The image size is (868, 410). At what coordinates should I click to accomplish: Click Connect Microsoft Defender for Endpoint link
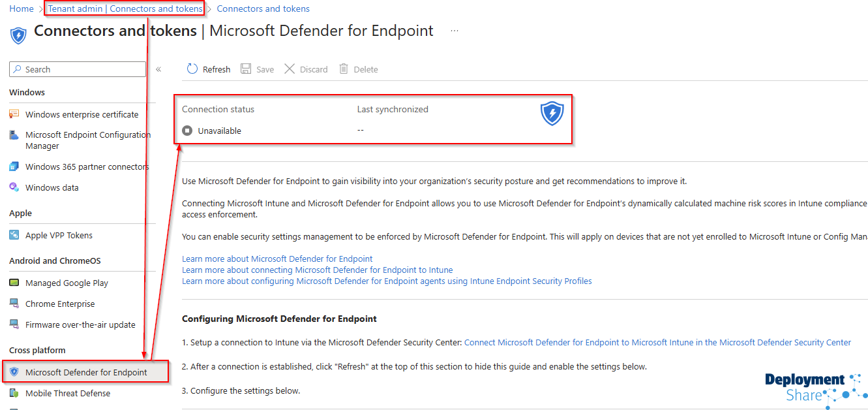pyautogui.click(x=657, y=342)
